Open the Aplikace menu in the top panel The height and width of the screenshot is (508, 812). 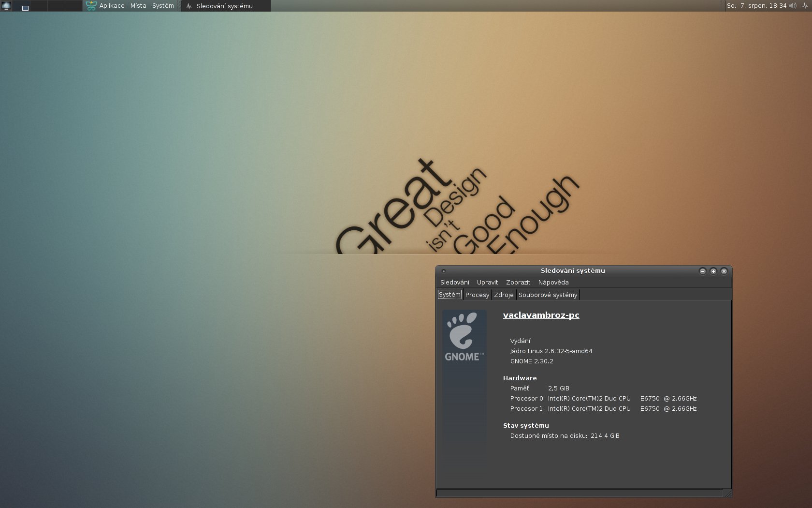112,6
